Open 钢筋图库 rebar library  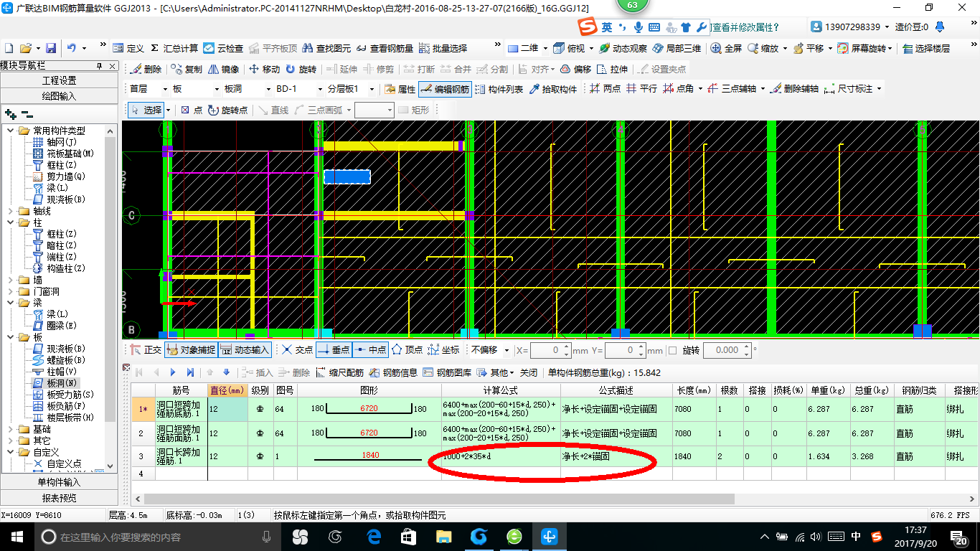tap(448, 372)
